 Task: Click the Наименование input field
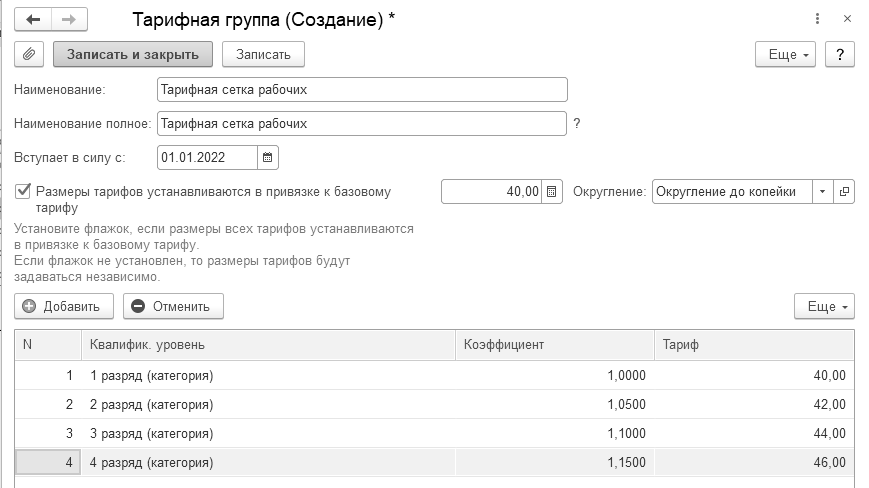pos(362,89)
